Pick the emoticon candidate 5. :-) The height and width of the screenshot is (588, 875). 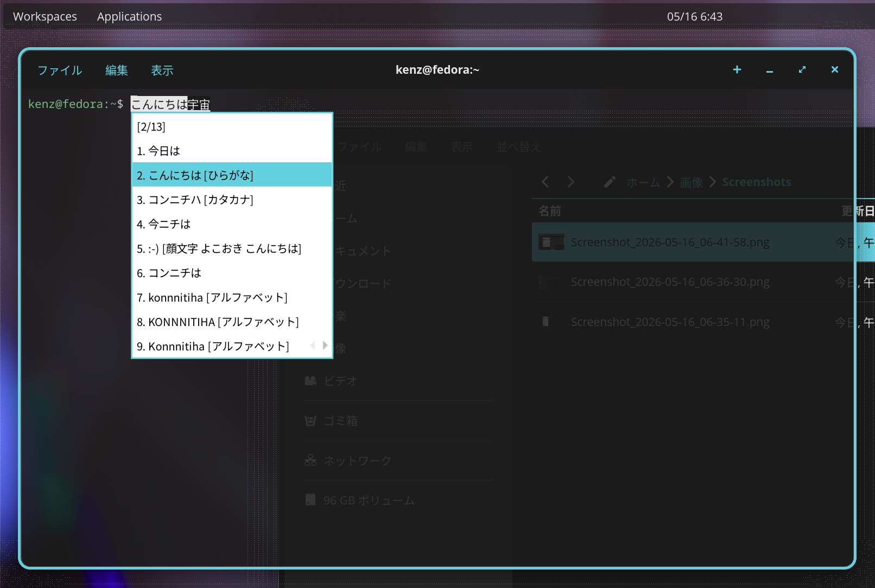pos(232,248)
